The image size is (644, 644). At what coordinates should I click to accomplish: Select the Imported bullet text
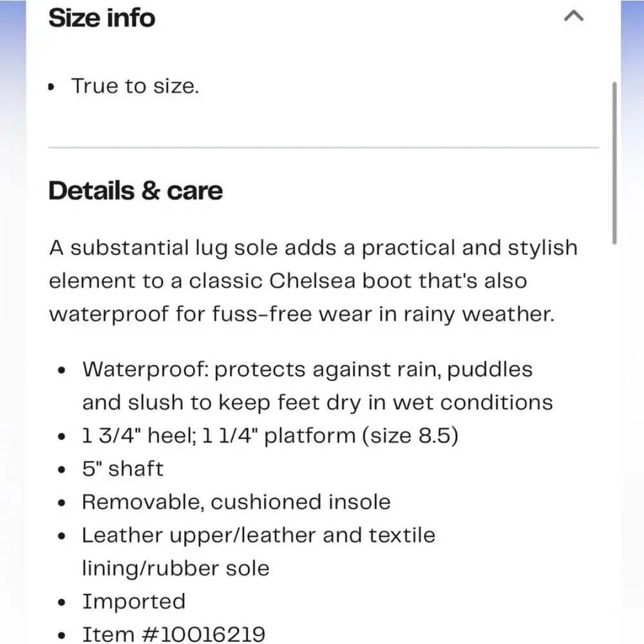click(x=134, y=602)
